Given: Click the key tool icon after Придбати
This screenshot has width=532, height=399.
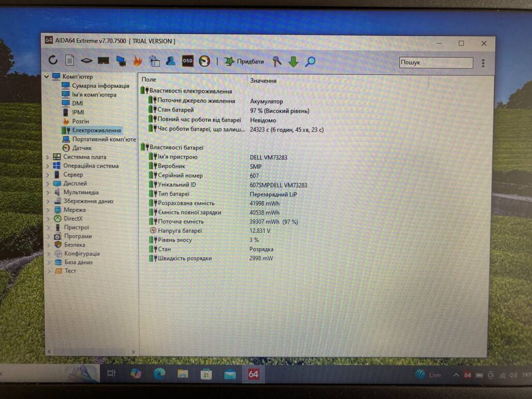Looking at the screenshot, I should tap(277, 61).
